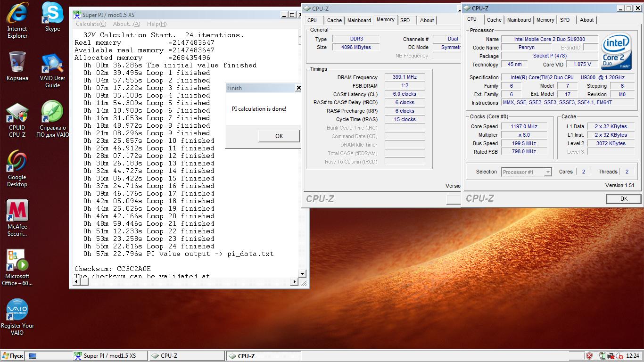
Task: Open the Пуск start menu
Action: pyautogui.click(x=13, y=356)
